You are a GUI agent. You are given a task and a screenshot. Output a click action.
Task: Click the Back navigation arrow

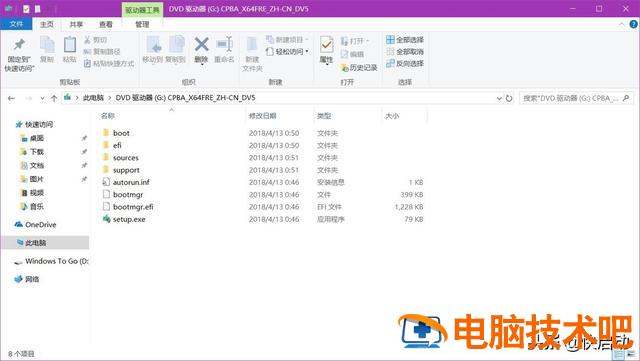point(11,98)
